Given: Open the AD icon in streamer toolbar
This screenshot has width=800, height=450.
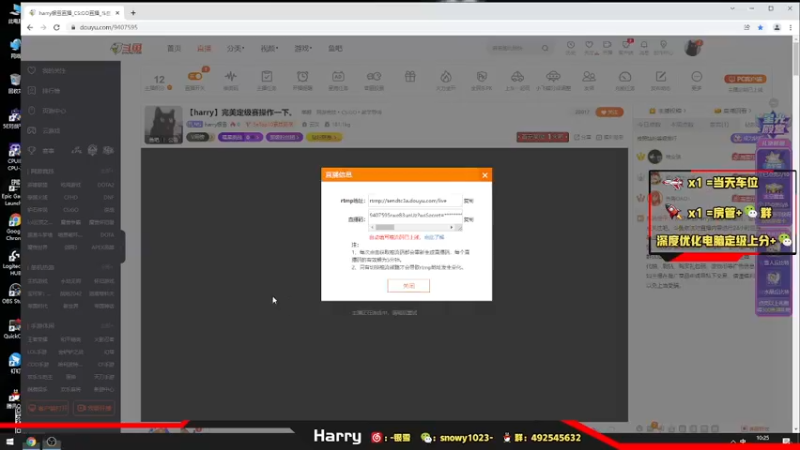Looking at the screenshot, I should click(x=338, y=77).
